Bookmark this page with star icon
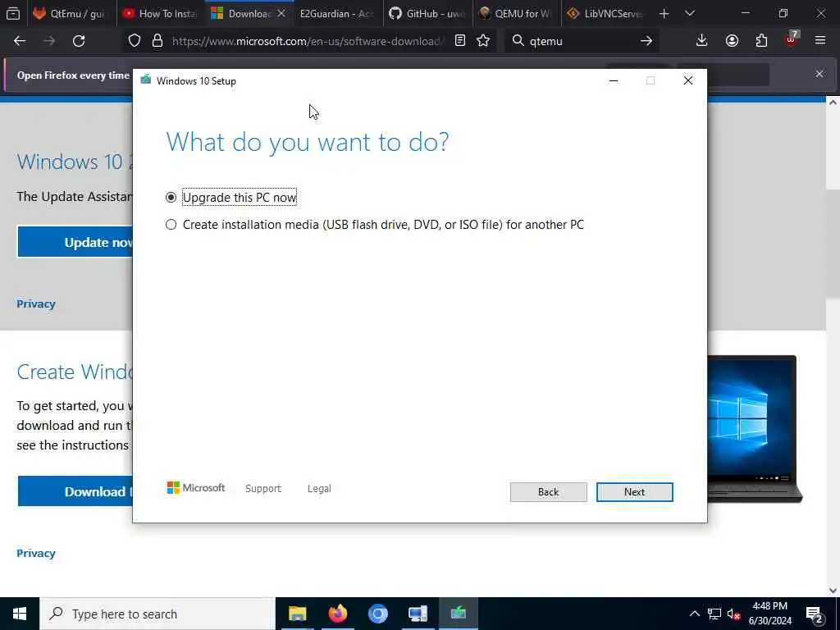Image resolution: width=840 pixels, height=630 pixels. [x=483, y=41]
